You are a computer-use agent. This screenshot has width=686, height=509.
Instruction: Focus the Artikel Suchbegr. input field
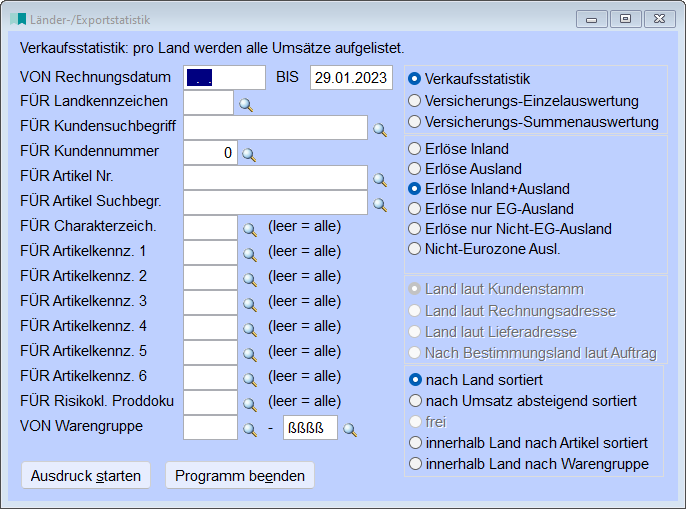coord(276,202)
